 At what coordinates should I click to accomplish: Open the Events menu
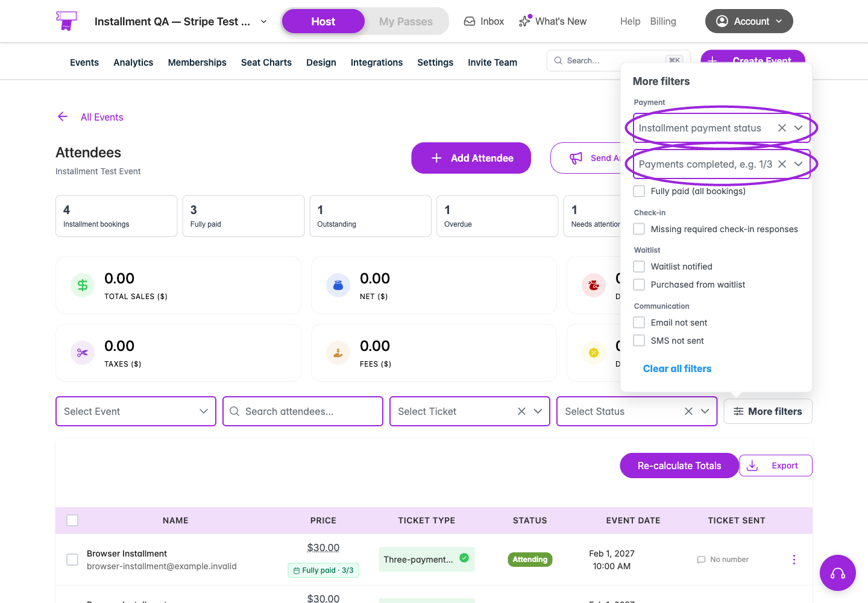pyautogui.click(x=84, y=62)
